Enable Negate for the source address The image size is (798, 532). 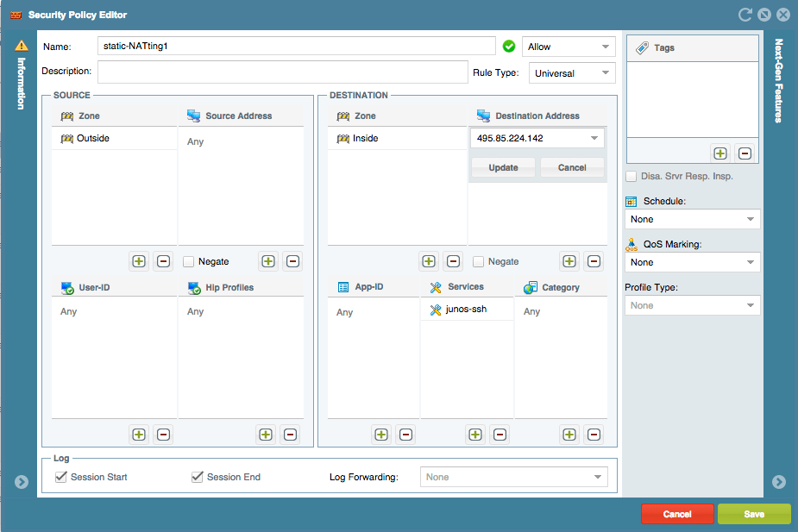click(189, 261)
